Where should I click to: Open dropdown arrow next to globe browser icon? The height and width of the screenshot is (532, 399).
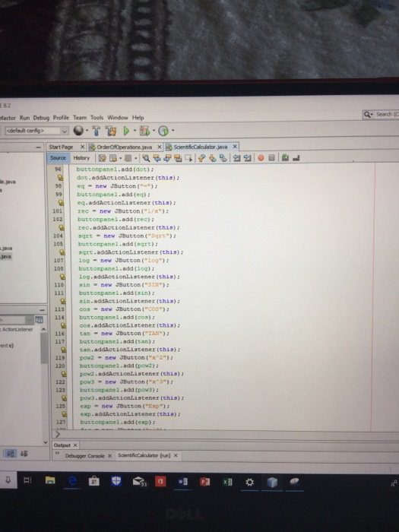87,130
